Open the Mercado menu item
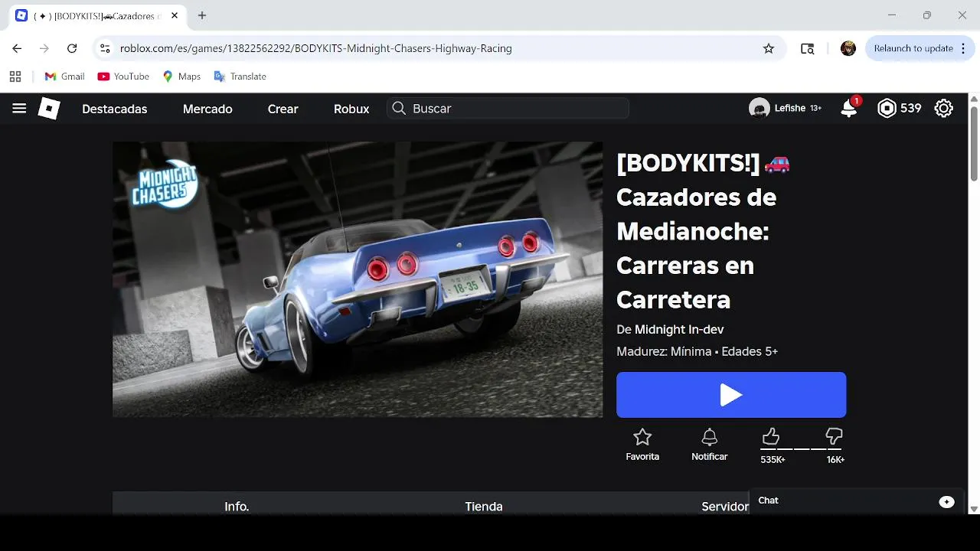This screenshot has height=551, width=980. point(207,109)
